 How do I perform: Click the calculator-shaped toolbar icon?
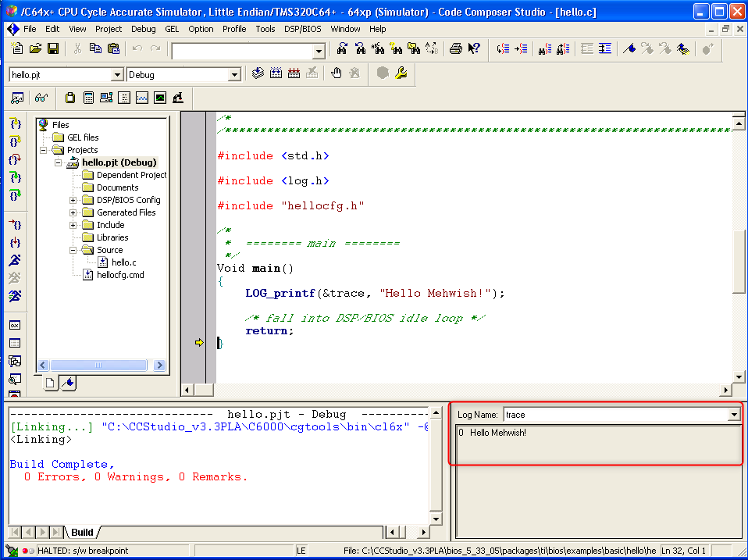88,98
